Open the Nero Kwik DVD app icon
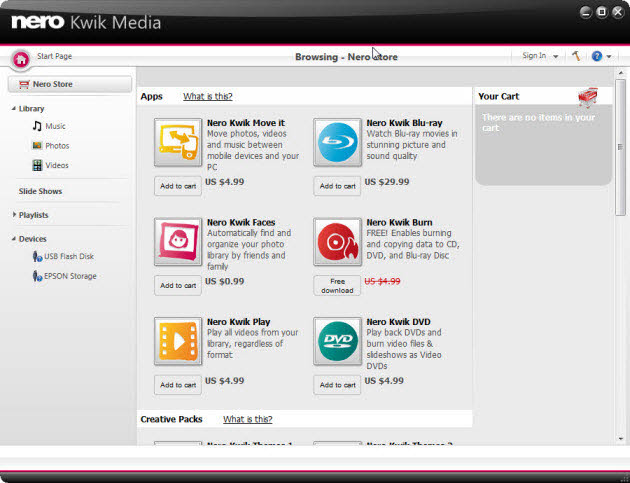 (338, 341)
